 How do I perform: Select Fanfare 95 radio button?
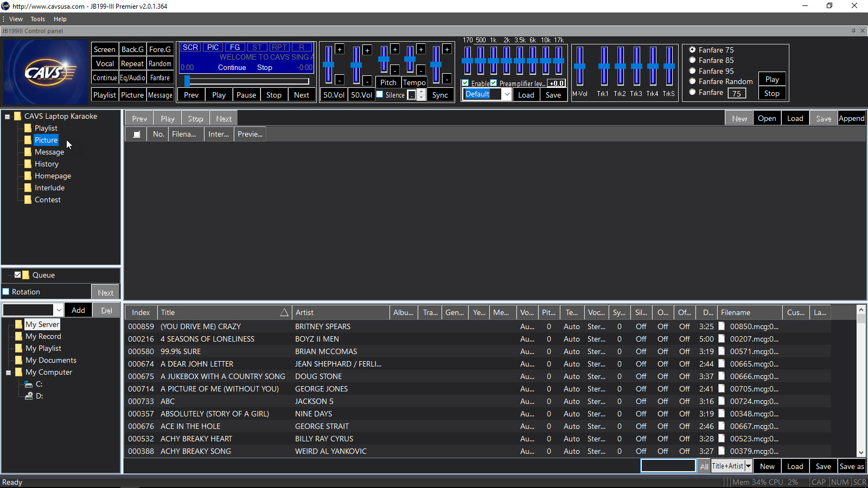pyautogui.click(x=692, y=71)
